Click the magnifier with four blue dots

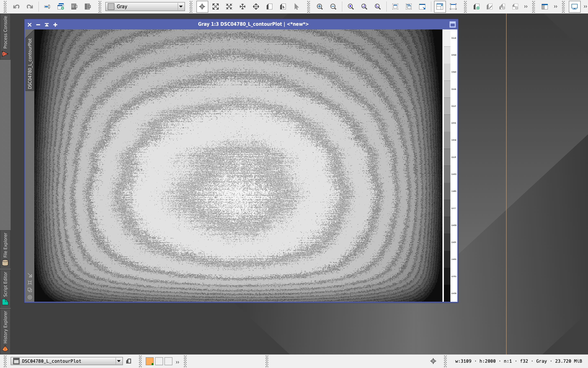[378, 7]
